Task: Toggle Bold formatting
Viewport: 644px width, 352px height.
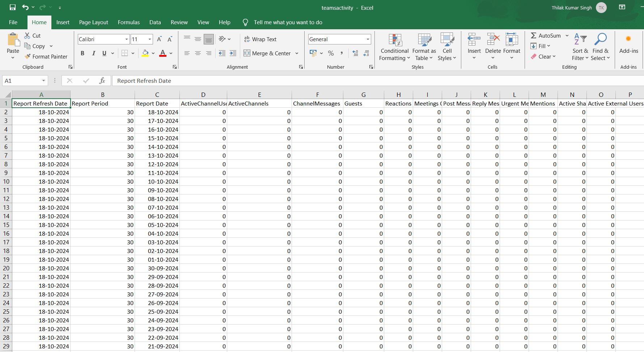Action: [82, 53]
